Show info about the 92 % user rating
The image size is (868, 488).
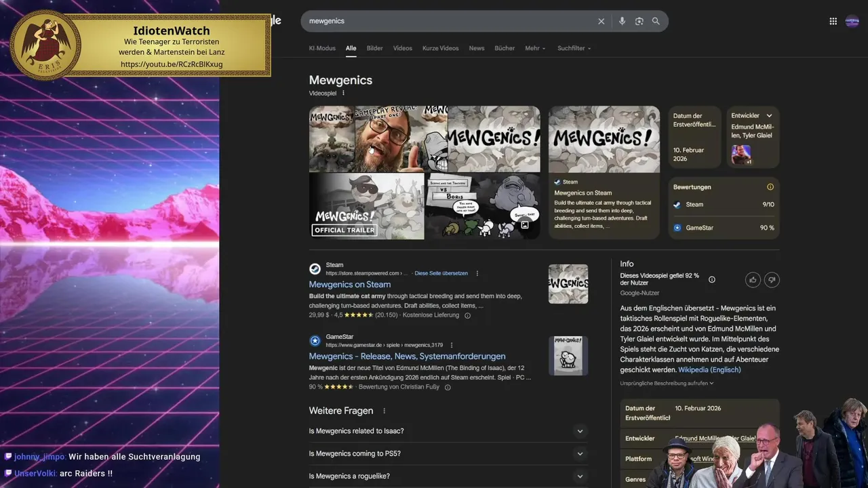[x=711, y=279]
